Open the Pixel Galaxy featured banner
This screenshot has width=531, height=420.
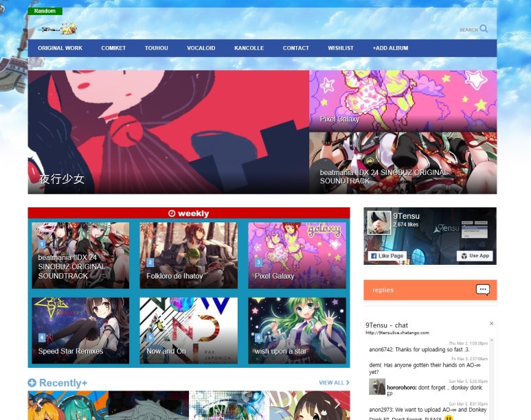coord(403,101)
